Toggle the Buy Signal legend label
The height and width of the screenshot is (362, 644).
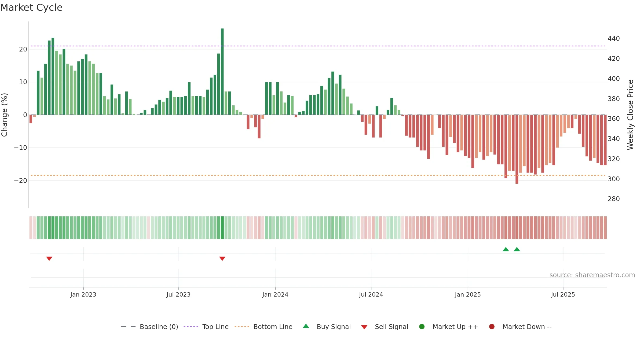pos(334,327)
